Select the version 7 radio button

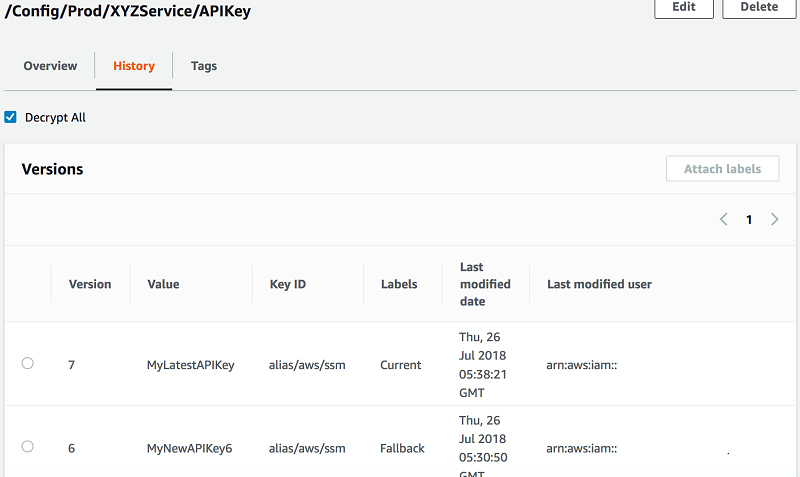click(x=28, y=364)
